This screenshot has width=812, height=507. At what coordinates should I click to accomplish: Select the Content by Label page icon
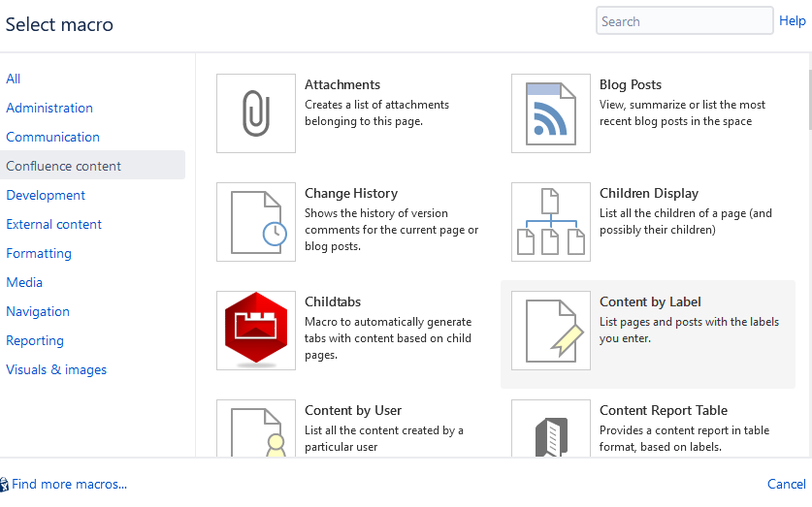click(x=550, y=331)
